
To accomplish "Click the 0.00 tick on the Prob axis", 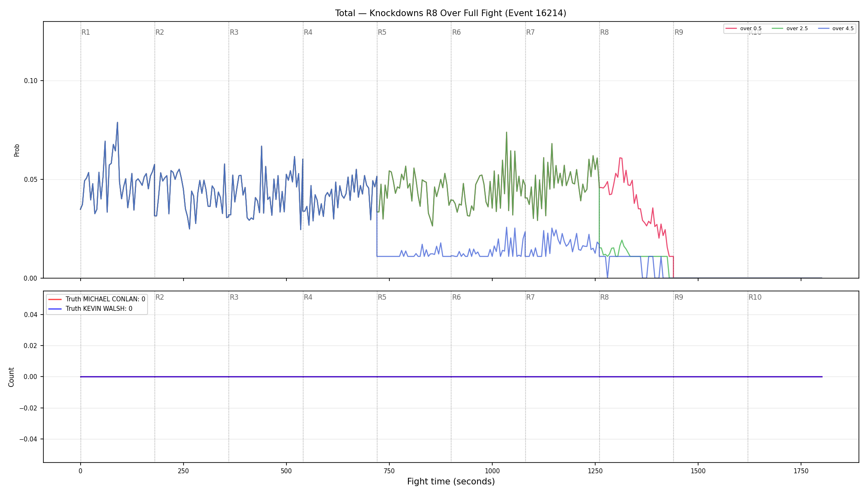I will 31,278.
